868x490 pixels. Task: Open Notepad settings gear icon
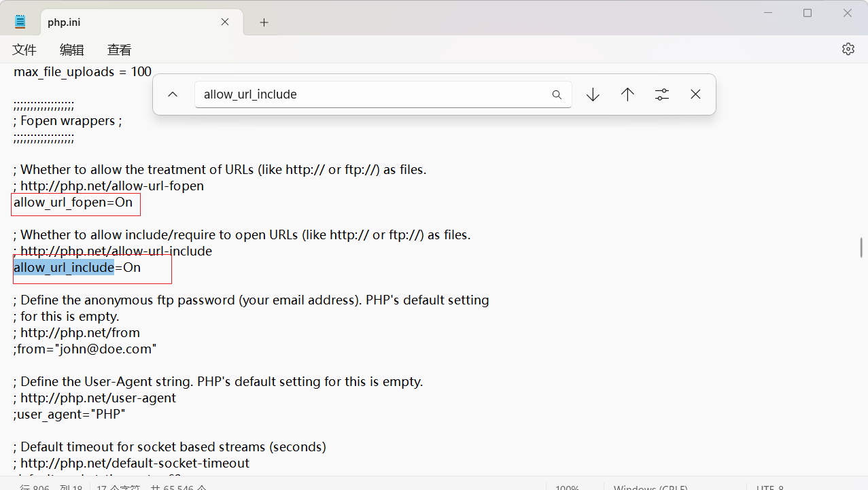coord(848,49)
